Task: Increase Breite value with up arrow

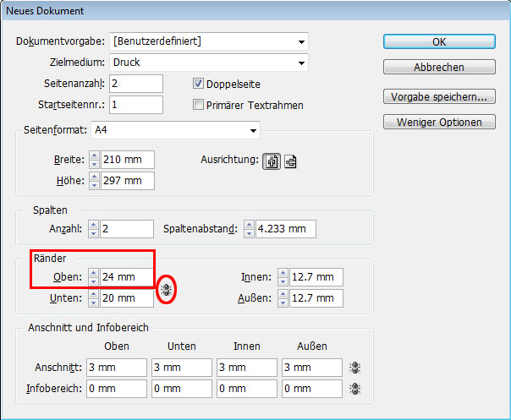Action: pos(94,155)
